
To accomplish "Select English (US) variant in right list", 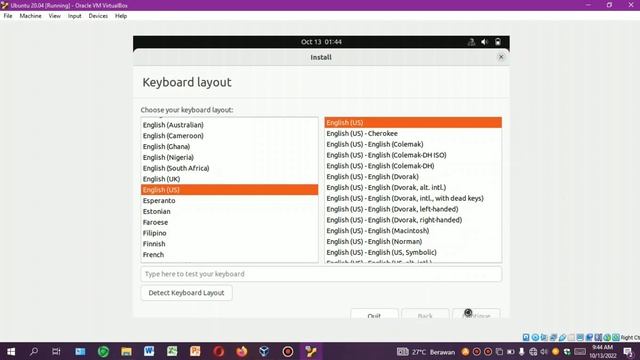I will pos(413,122).
